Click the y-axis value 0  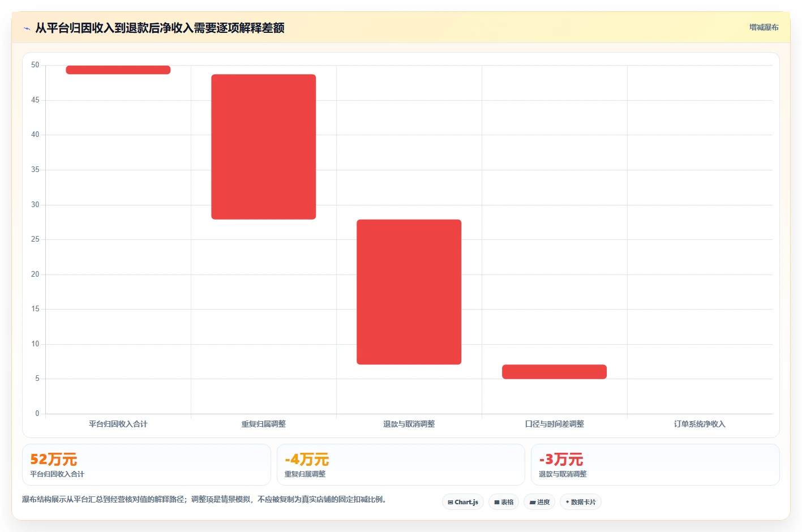click(37, 414)
